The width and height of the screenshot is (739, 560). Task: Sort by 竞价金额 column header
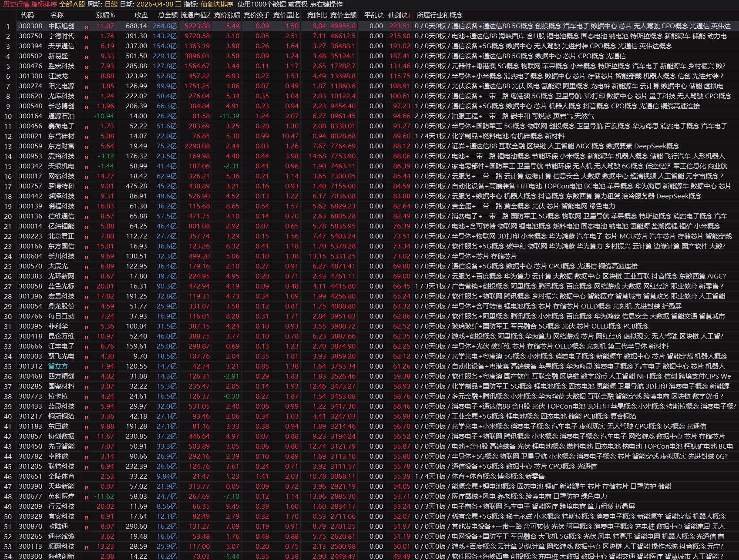343,15
